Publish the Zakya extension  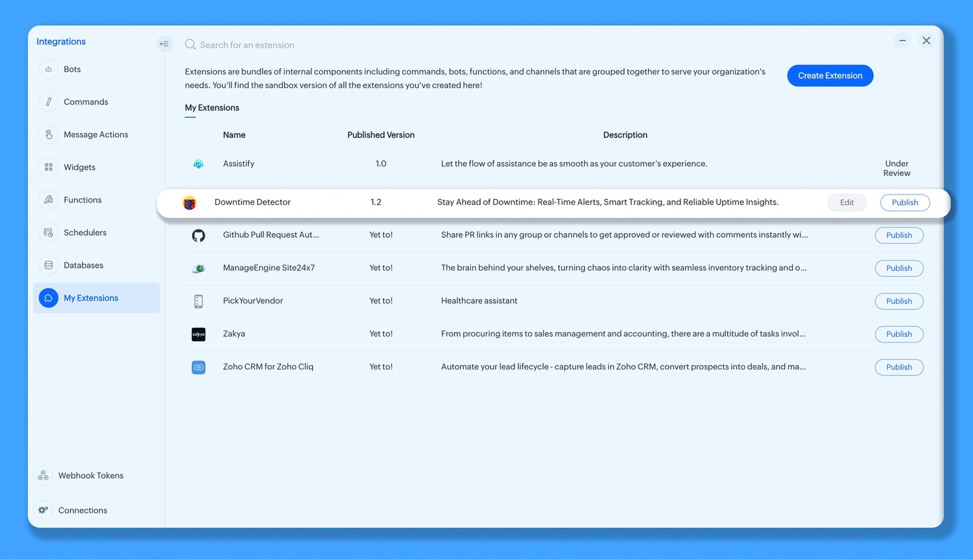point(899,334)
